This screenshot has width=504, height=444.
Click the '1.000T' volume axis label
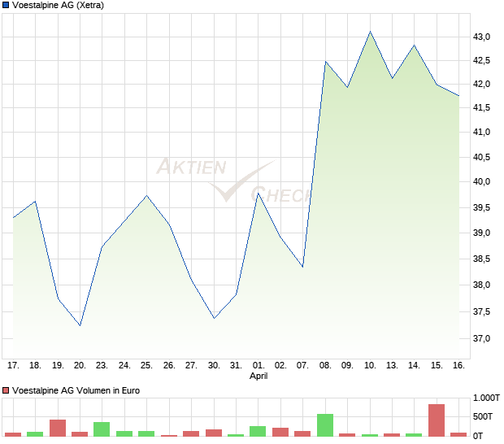pyautogui.click(x=486, y=398)
